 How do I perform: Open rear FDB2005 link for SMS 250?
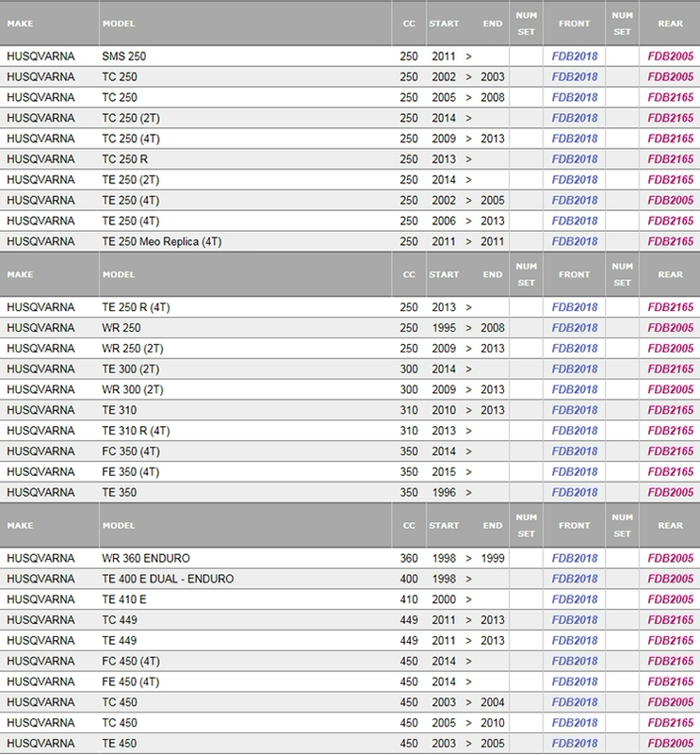point(671,57)
